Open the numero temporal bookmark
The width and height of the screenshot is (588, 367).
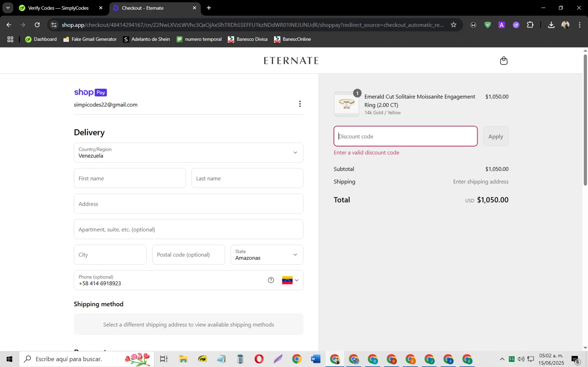[x=199, y=39]
